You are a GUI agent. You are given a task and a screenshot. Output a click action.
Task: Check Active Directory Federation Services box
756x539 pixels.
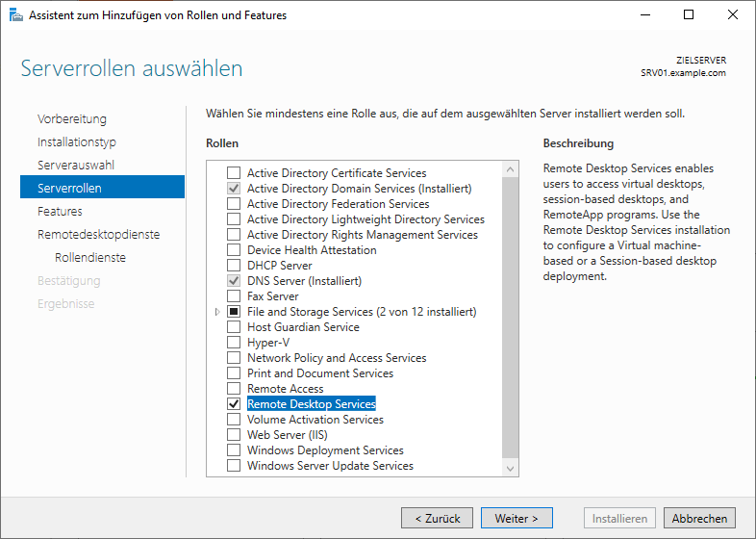tap(234, 204)
